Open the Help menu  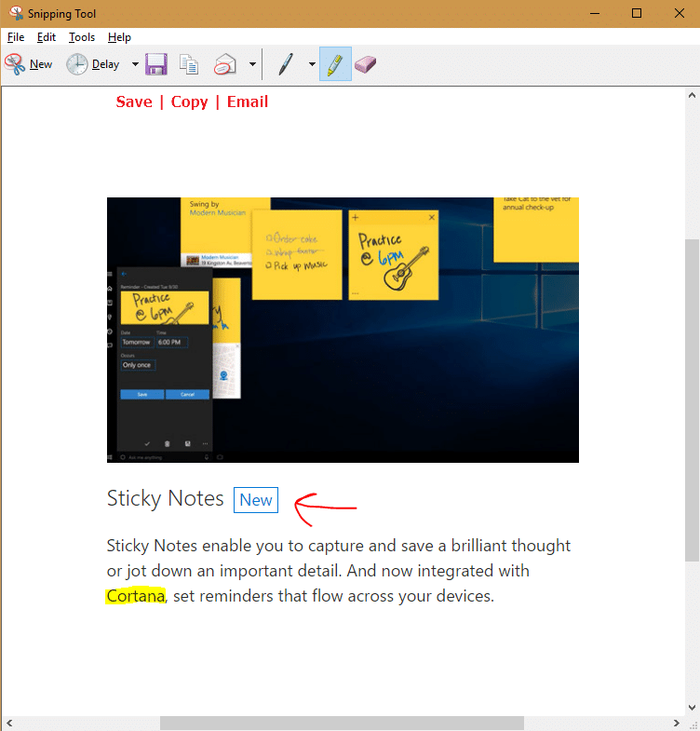click(x=119, y=37)
